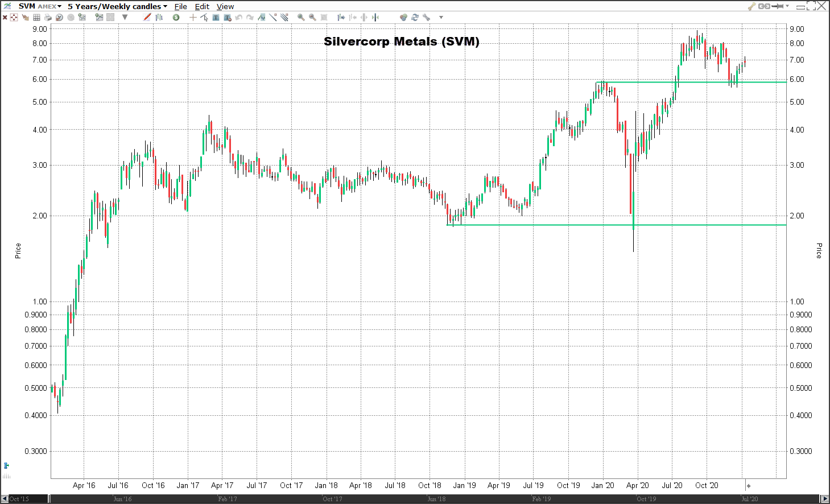Image resolution: width=830 pixels, height=504 pixels.
Task: Click the chart app icon beside SVM
Action: [x=7, y=6]
